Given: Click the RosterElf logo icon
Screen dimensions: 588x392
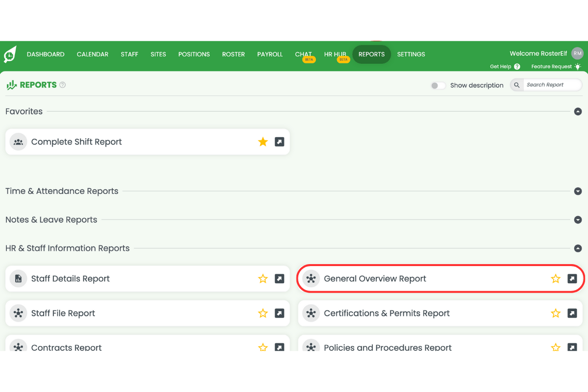Looking at the screenshot, I should (10, 54).
